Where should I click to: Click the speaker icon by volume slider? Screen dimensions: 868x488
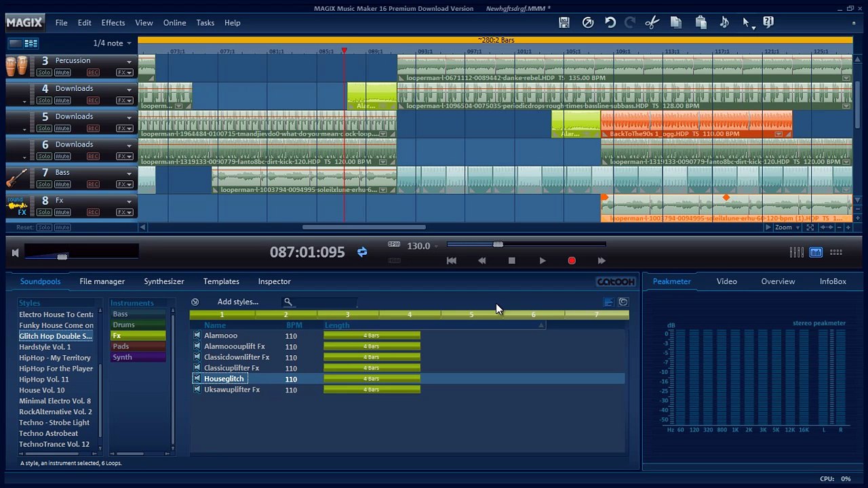point(15,253)
